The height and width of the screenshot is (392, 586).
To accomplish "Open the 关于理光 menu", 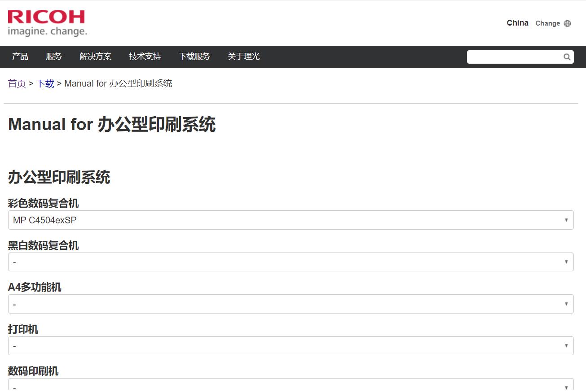I will (x=243, y=57).
